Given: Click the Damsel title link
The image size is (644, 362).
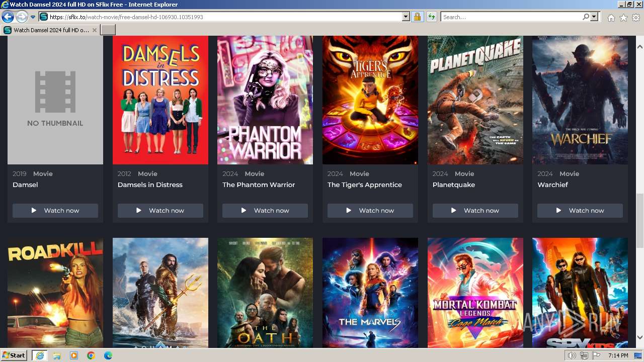Looking at the screenshot, I should click(25, 185).
